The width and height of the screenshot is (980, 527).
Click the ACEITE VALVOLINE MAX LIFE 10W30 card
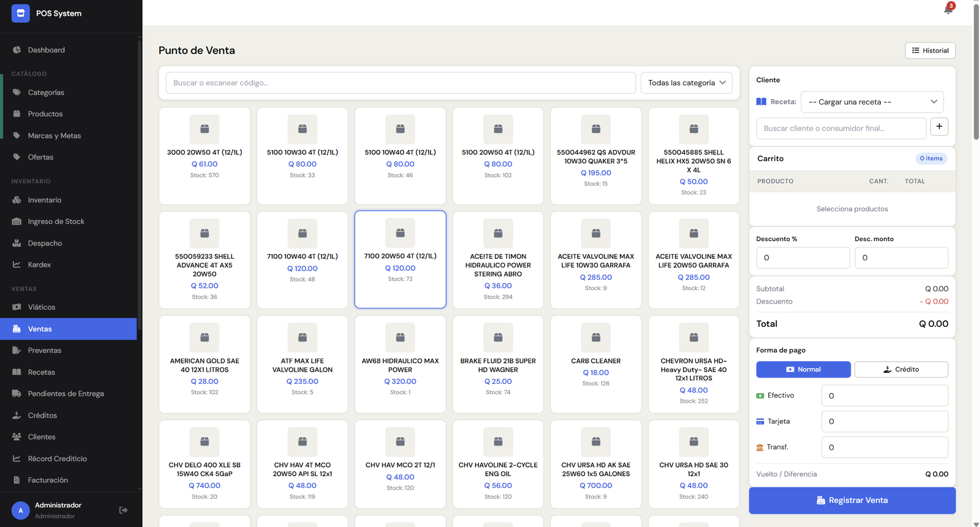(x=596, y=260)
